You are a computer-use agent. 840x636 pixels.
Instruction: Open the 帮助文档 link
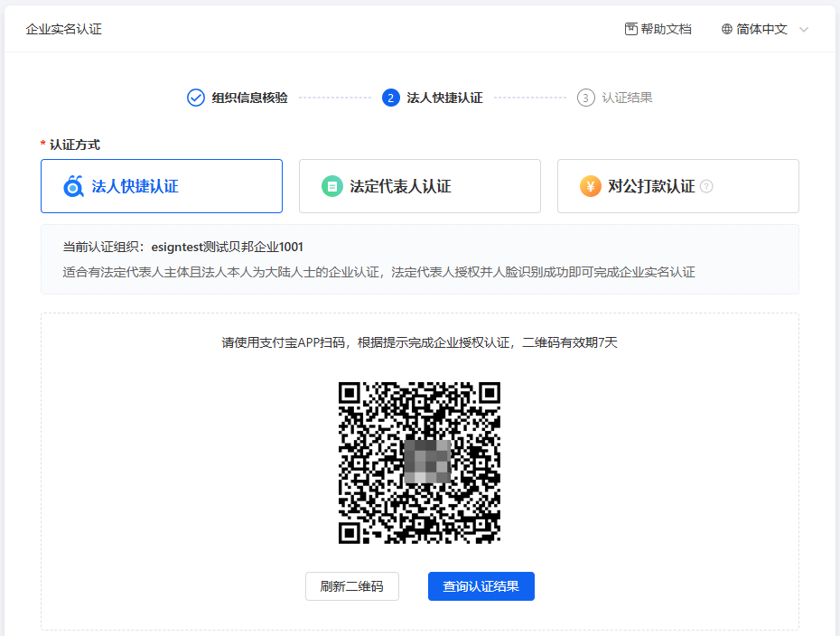tap(666, 29)
